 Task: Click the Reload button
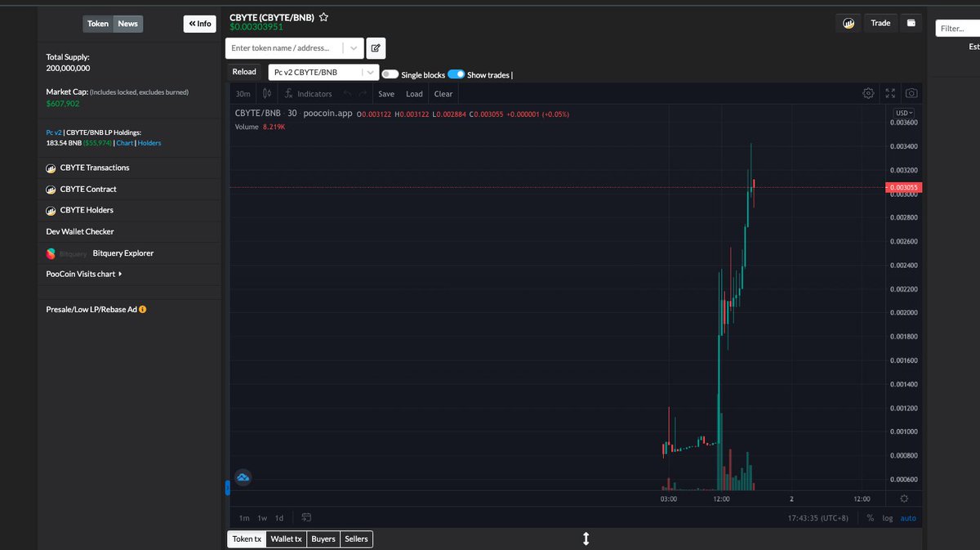244,72
